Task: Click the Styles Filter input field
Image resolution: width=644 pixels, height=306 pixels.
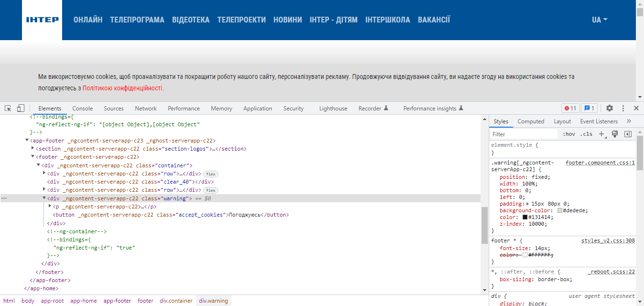Action: pos(523,134)
